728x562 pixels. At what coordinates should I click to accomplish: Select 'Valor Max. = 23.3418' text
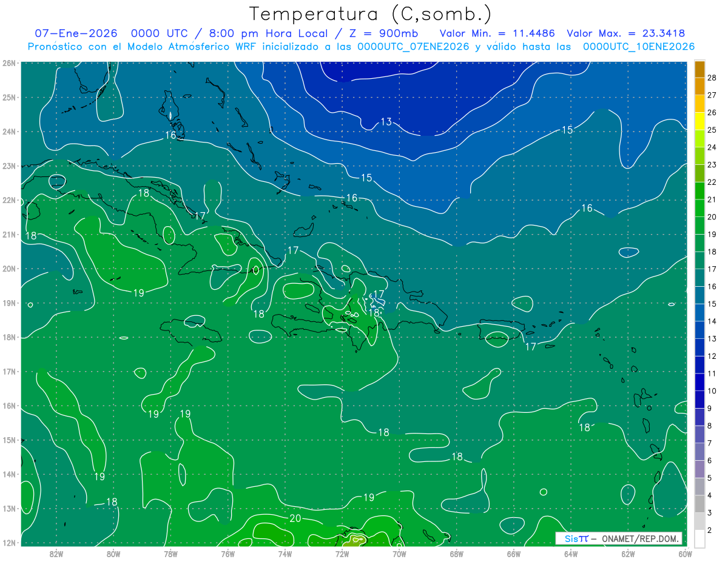(x=626, y=34)
